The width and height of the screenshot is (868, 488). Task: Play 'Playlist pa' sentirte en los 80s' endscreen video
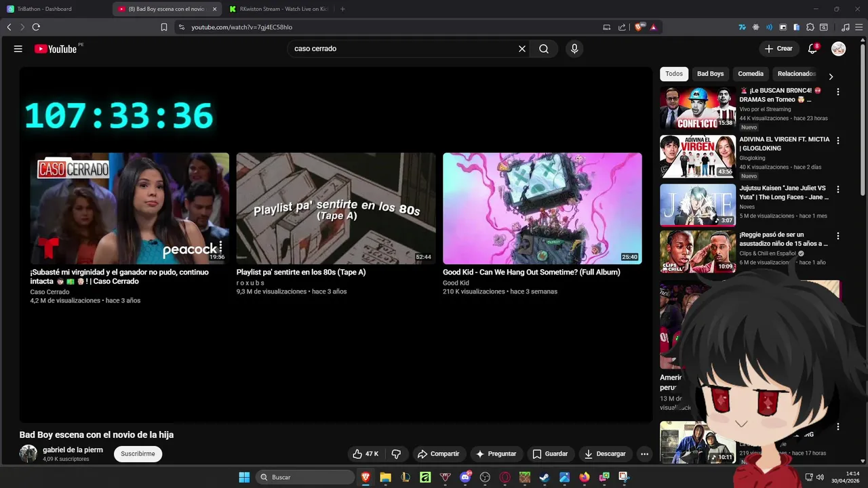(336, 208)
